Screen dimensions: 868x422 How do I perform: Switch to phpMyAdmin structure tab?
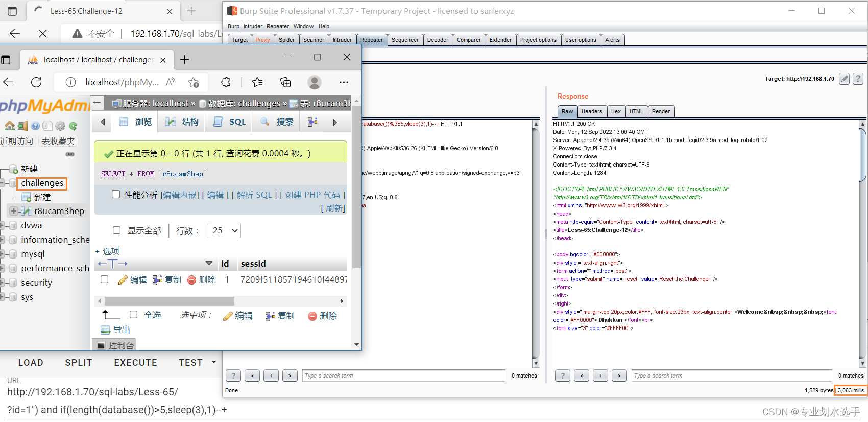pos(182,122)
